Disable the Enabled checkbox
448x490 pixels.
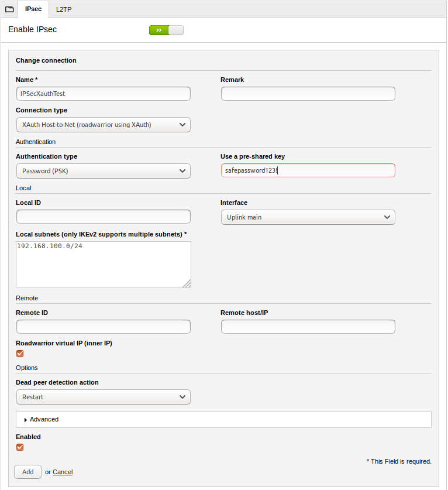(x=19, y=447)
